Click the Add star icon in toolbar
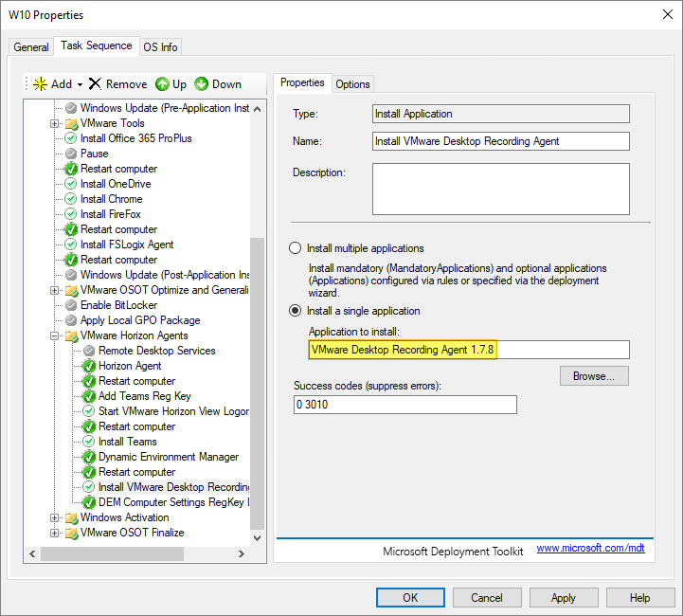Viewport: 683px width, 616px height. 40,84
